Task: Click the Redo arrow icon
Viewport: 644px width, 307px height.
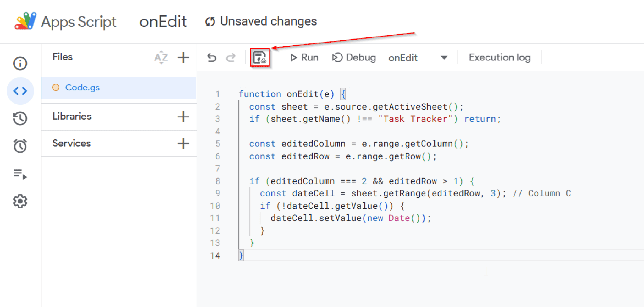Action: 231,58
